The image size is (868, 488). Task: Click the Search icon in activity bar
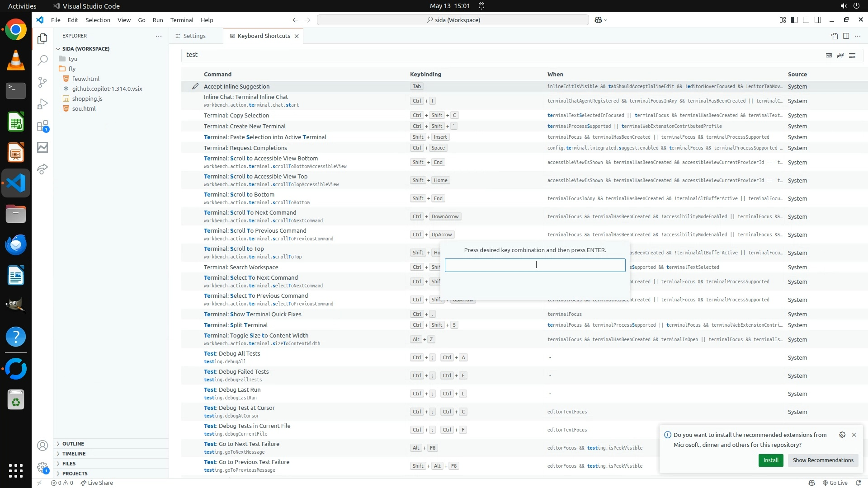tap(42, 60)
